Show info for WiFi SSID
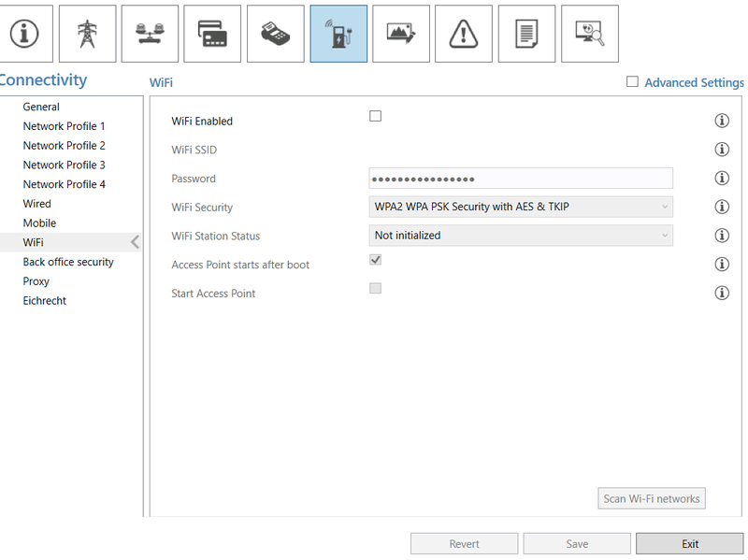This screenshot has width=748, height=560. [722, 150]
